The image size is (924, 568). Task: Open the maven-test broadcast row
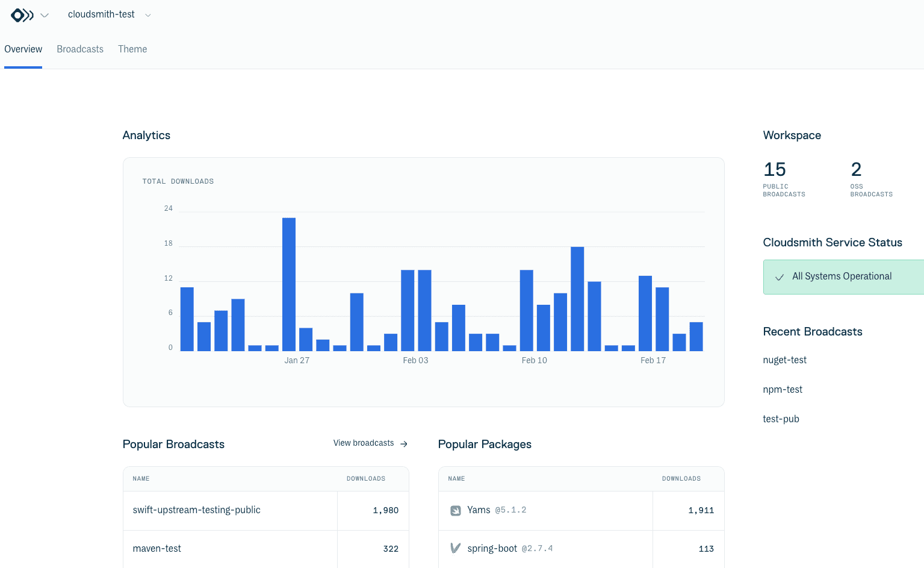pos(157,549)
